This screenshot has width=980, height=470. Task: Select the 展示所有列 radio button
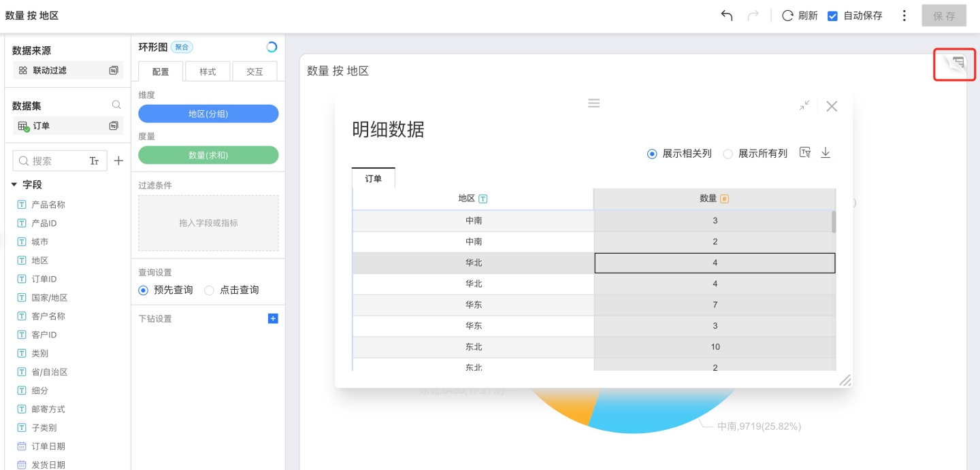coord(728,154)
